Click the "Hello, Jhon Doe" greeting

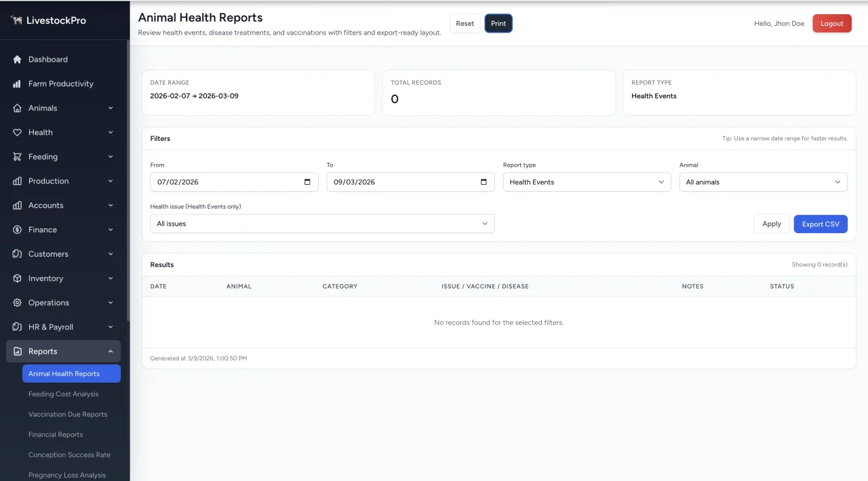(779, 24)
